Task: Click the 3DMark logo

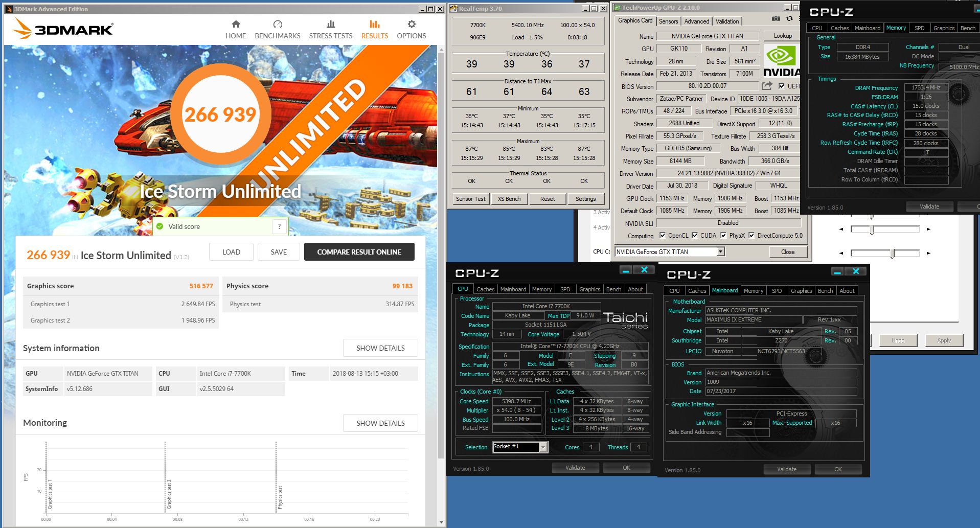Action: (x=63, y=29)
